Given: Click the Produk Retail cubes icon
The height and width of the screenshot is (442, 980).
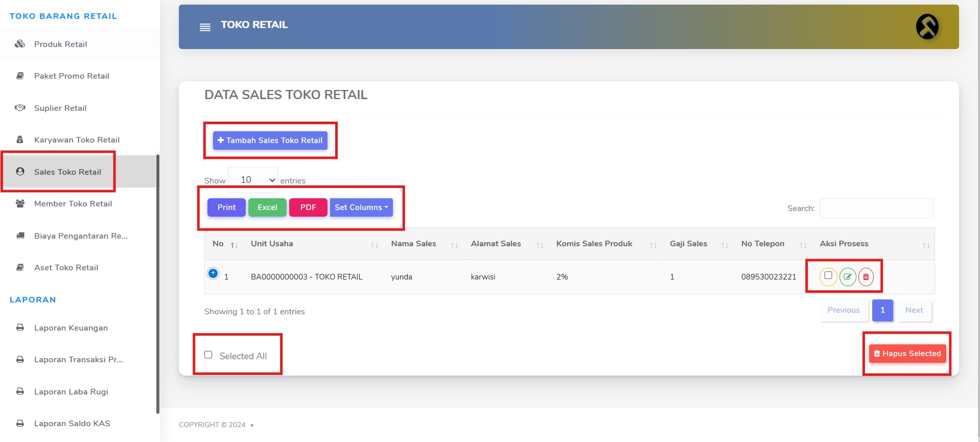Looking at the screenshot, I should (20, 44).
